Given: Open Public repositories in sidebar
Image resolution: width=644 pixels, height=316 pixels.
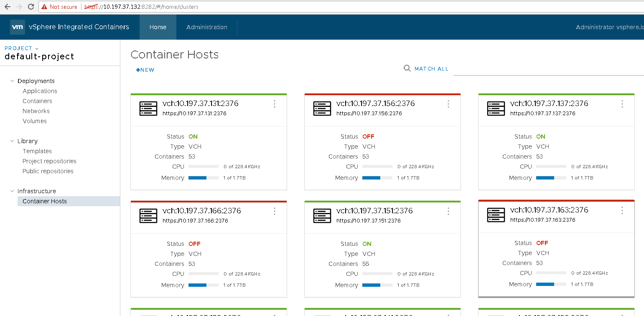Looking at the screenshot, I should click(48, 171).
